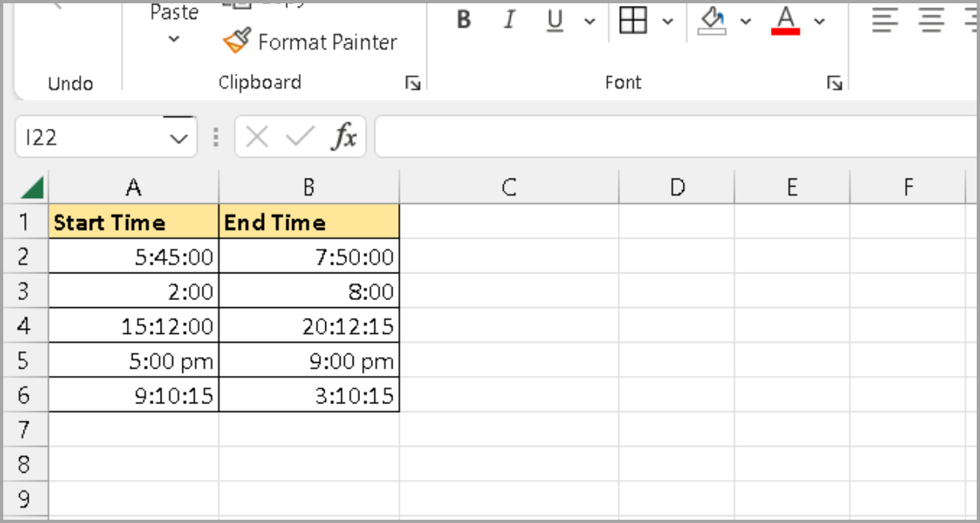Expand the Border options dropdown arrow
Image resolution: width=980 pixels, height=523 pixels.
tap(668, 22)
